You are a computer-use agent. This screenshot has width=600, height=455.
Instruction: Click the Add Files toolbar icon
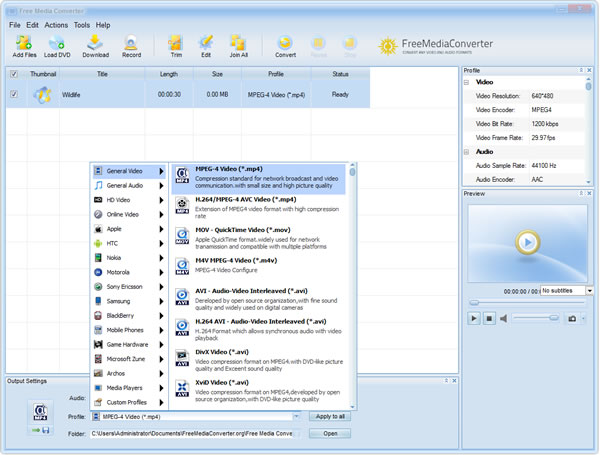click(x=24, y=42)
